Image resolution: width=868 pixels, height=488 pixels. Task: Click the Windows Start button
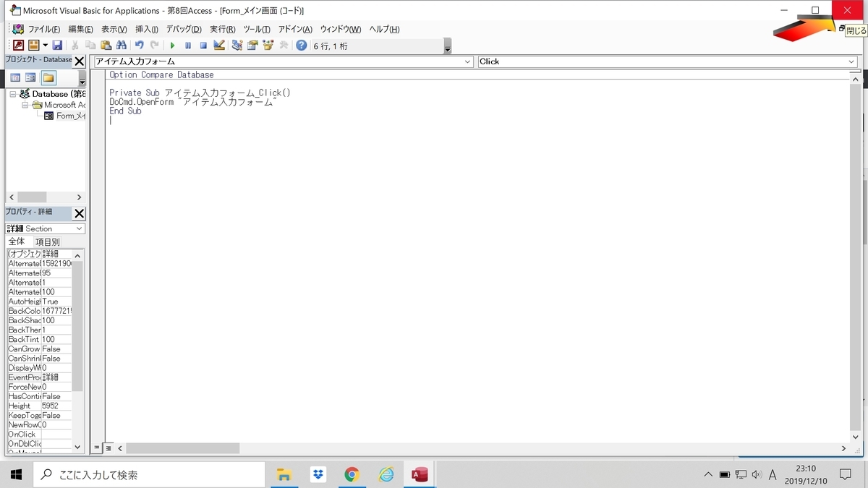tap(17, 474)
